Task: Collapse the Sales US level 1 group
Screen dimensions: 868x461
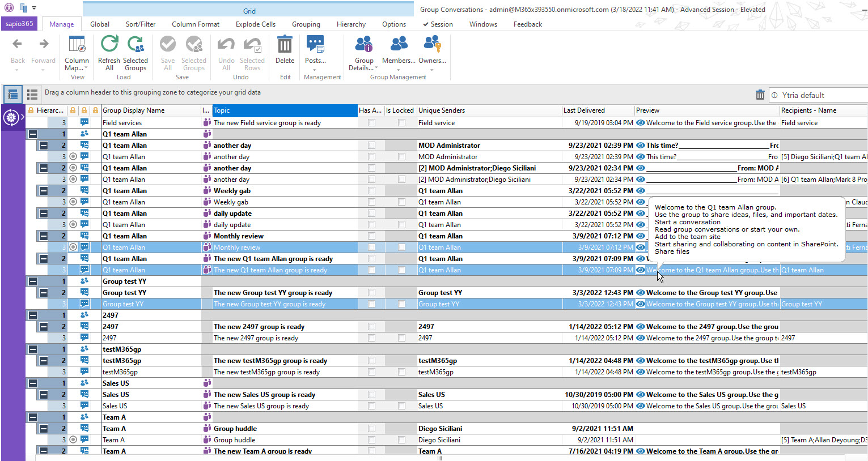Action: click(x=33, y=383)
